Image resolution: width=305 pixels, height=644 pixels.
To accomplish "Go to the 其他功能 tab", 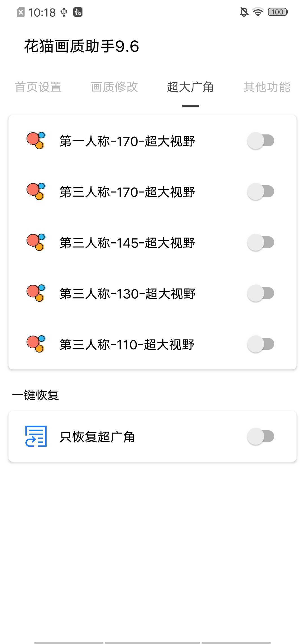I will (x=267, y=87).
